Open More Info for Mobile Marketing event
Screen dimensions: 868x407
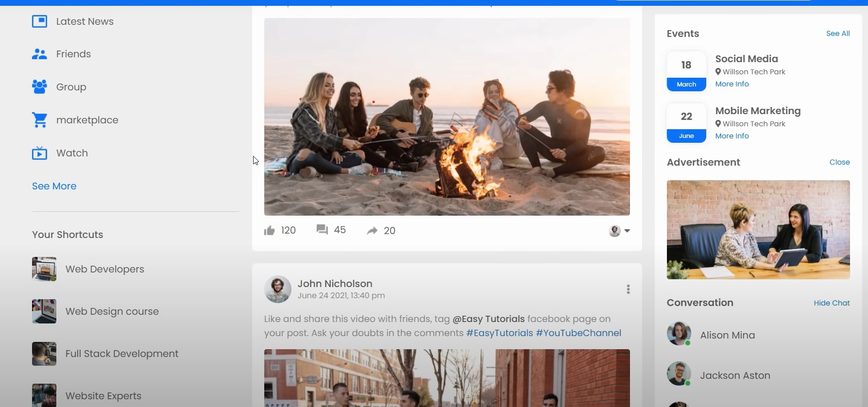point(732,136)
